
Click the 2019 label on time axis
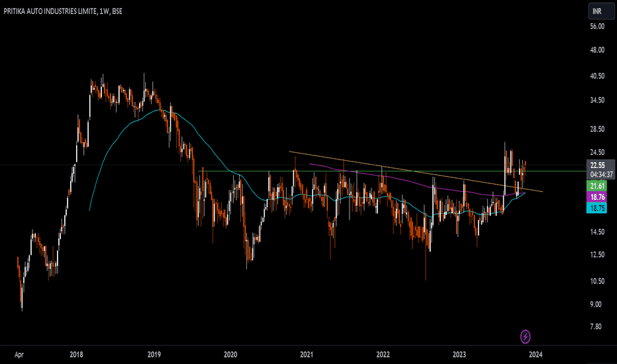click(154, 355)
